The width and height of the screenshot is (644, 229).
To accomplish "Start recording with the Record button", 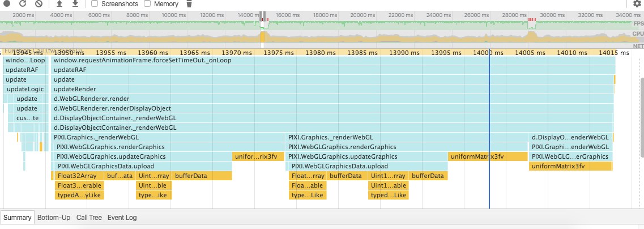I will tap(7, 4).
